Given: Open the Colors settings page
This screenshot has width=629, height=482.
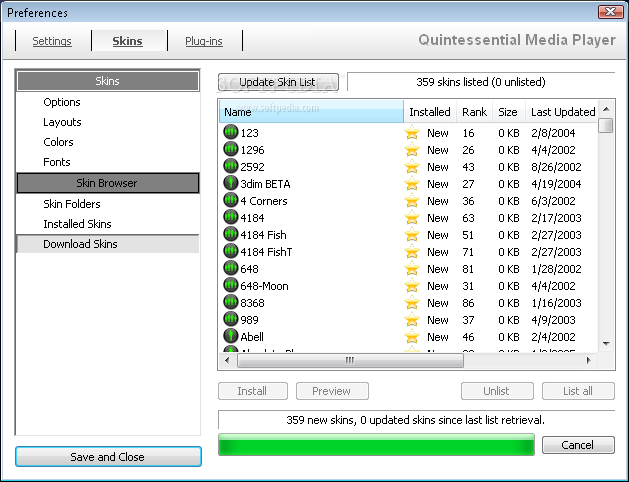Looking at the screenshot, I should (x=58, y=142).
